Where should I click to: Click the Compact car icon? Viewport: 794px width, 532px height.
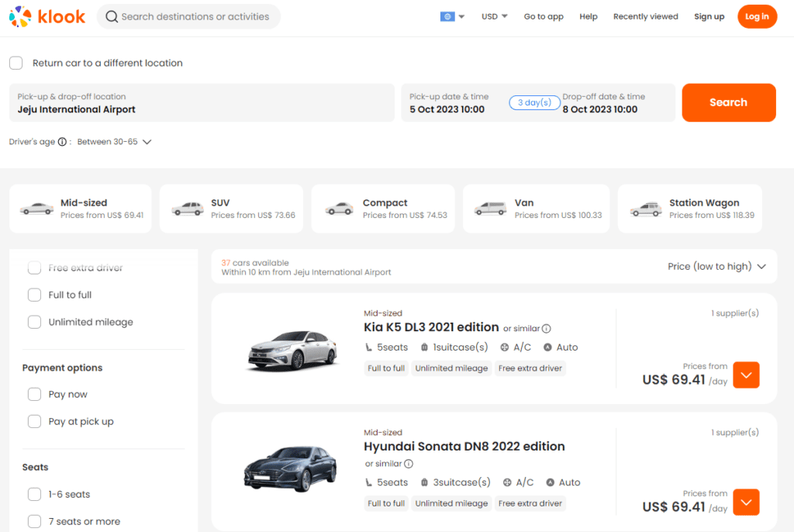tap(339, 209)
